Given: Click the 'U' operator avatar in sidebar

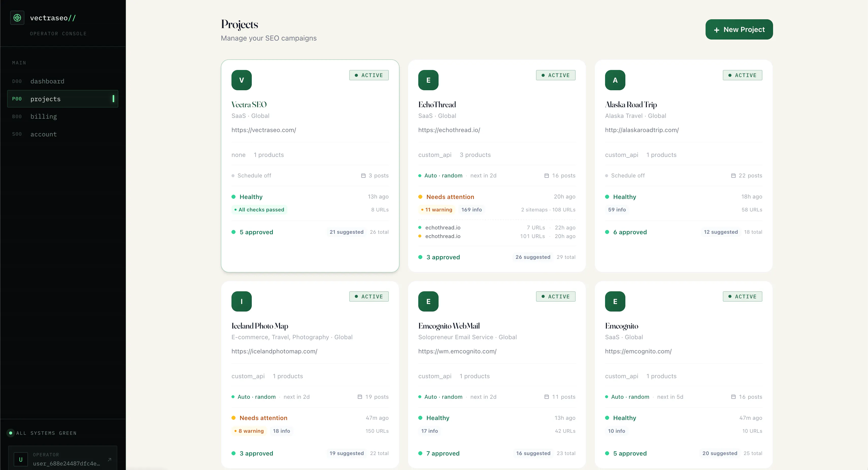Looking at the screenshot, I should [21, 459].
